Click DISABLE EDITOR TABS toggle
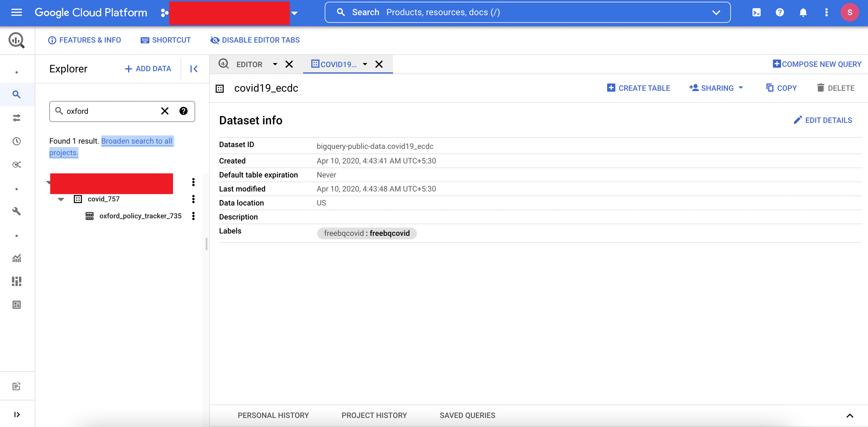The image size is (868, 427). point(255,40)
